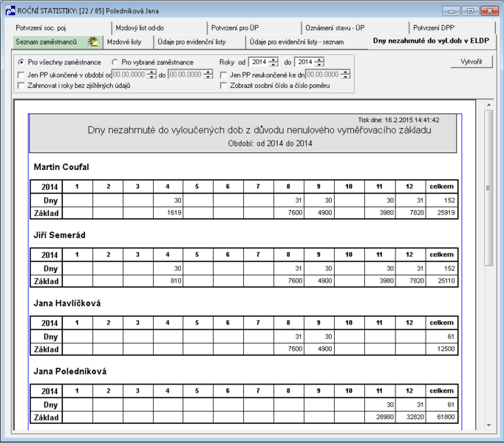Toggle Zobrazit osobní číslo a číslo poměru
The image size is (504, 443).
pos(223,86)
